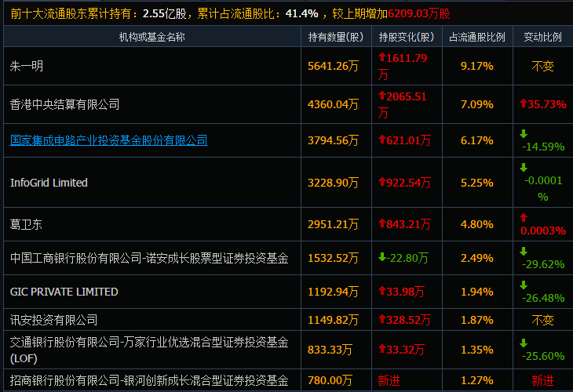The image size is (573, 392).
Task: Select the share ratio 1.87%
Action: pyautogui.click(x=477, y=320)
